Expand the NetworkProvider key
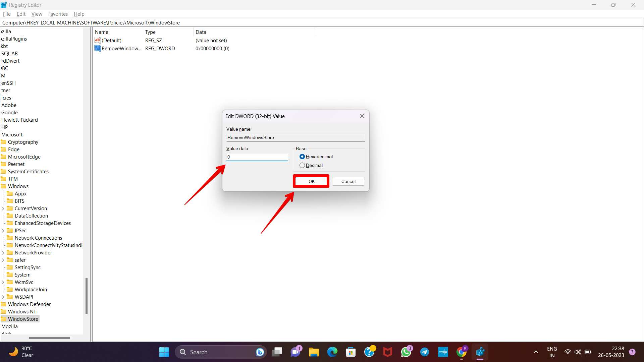The height and width of the screenshot is (362, 644). click(3, 253)
